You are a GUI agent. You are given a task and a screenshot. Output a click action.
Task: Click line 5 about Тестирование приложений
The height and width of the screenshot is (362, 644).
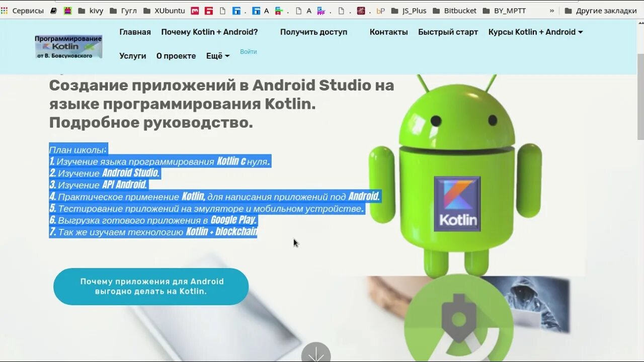click(x=207, y=208)
